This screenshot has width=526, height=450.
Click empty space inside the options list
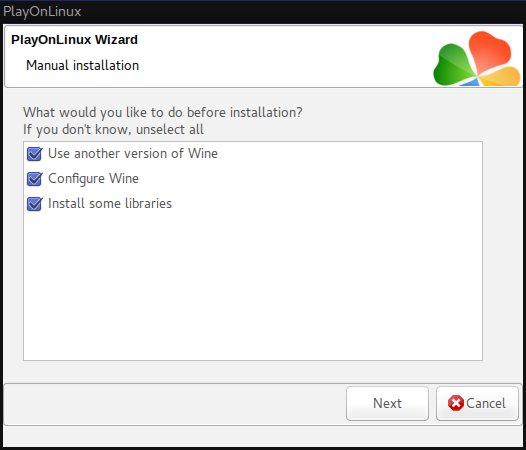[x=253, y=285]
